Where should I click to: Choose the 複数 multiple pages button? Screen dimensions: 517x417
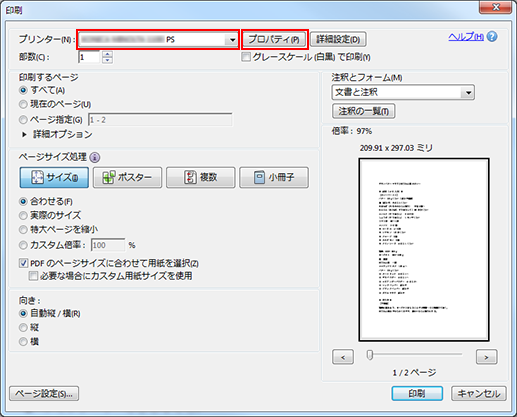201,177
